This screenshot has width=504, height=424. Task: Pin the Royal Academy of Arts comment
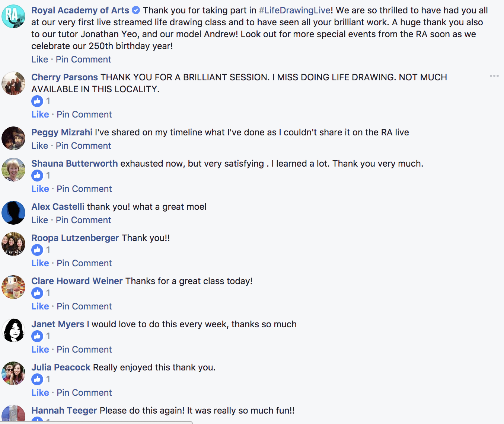tap(83, 60)
